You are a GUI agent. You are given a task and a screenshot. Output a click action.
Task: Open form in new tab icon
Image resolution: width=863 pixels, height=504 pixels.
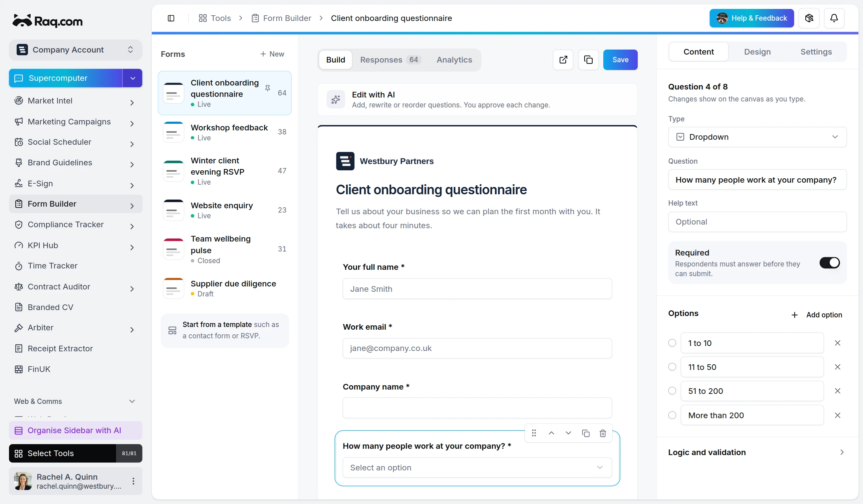coord(563,60)
